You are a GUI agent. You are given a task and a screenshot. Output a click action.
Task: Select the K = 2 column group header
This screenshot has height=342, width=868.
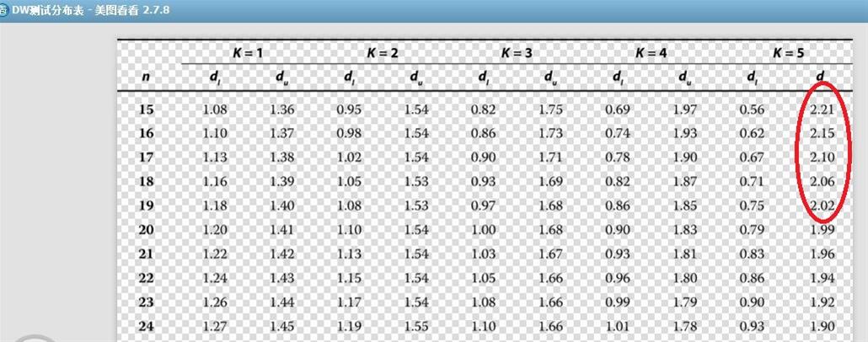point(382,53)
